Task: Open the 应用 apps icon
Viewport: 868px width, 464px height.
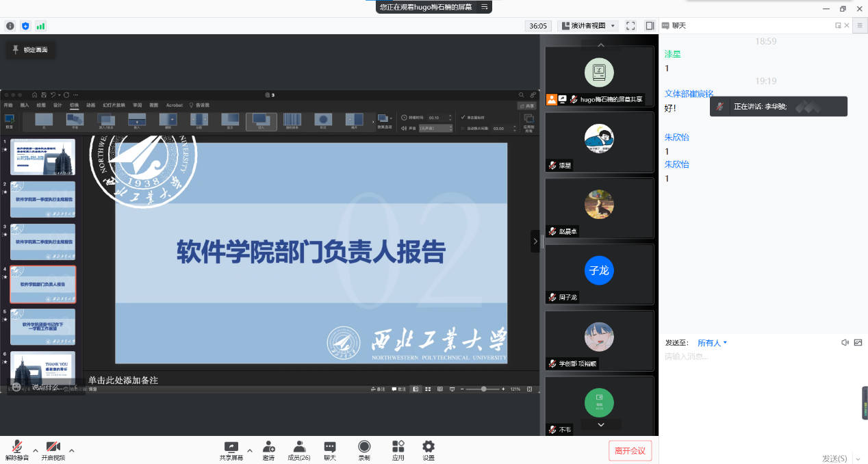Action: [398, 450]
